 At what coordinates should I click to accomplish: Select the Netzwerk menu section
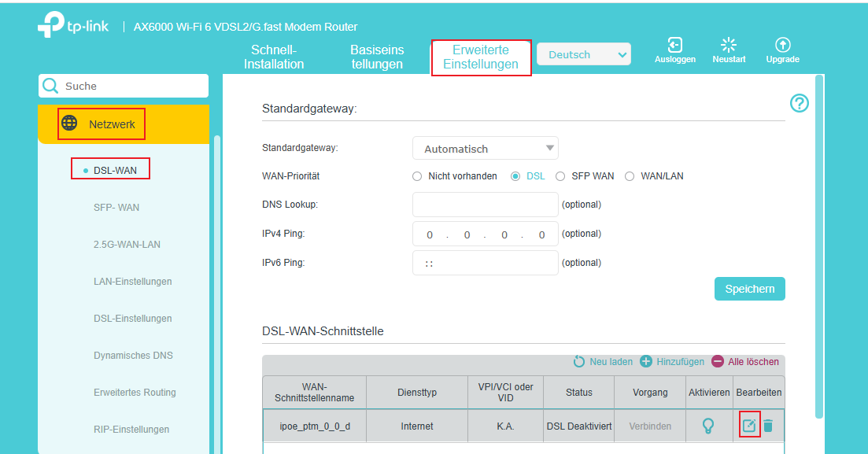tap(124, 124)
